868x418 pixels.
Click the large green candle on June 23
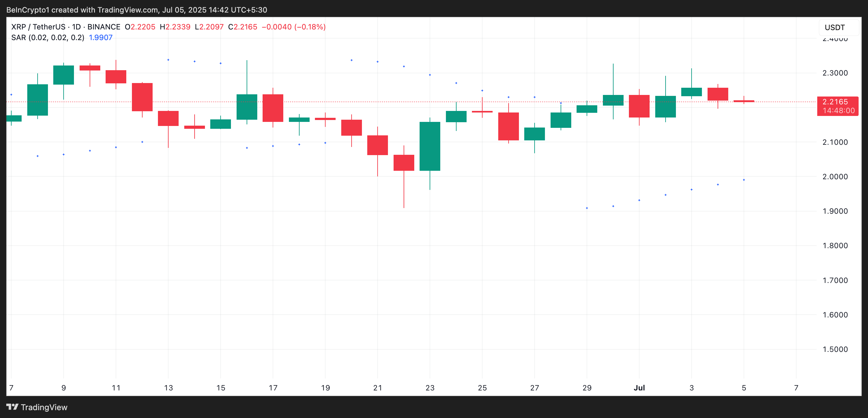coord(430,146)
